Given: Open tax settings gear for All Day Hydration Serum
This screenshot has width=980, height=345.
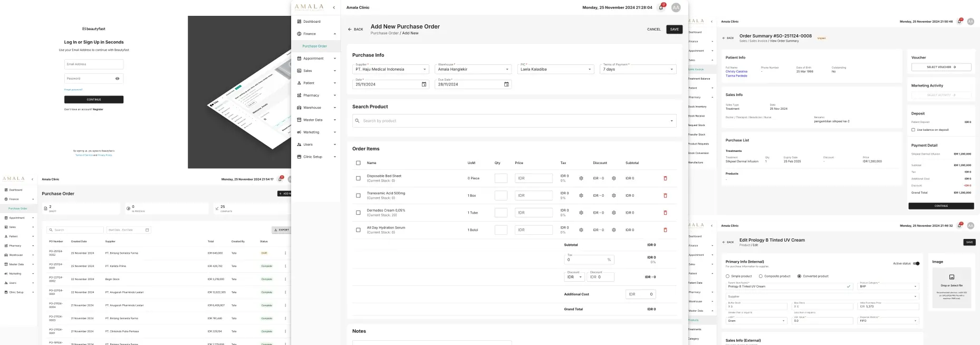Looking at the screenshot, I should [581, 230].
